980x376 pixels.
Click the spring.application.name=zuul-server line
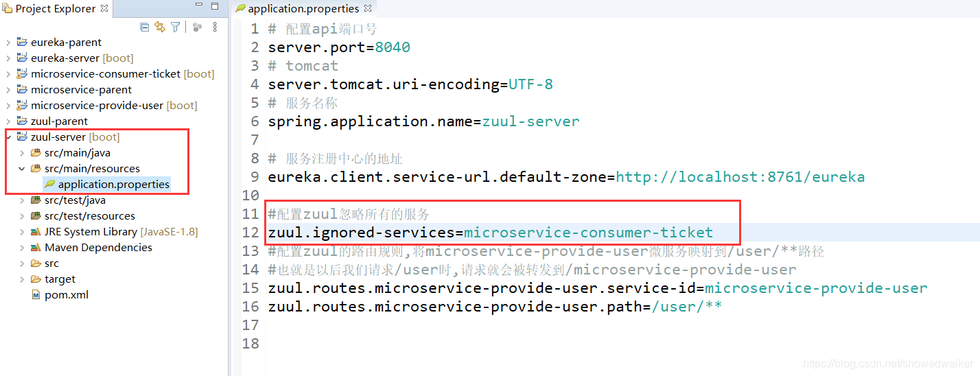[x=423, y=121]
